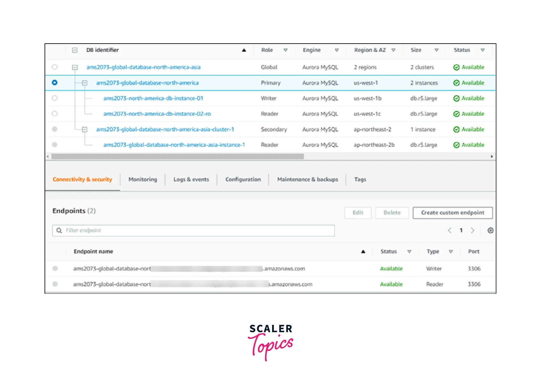The width and height of the screenshot is (541, 392).
Task: Click the horizontal scrollbar under the database table
Action: click(178, 157)
